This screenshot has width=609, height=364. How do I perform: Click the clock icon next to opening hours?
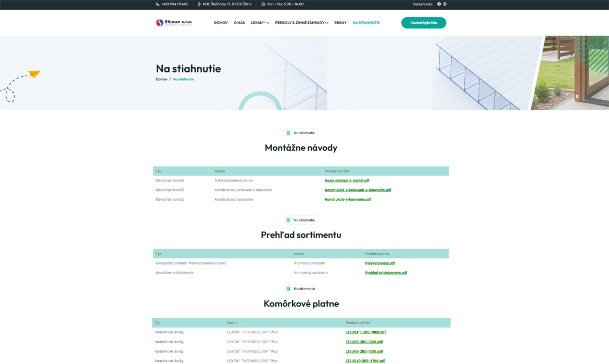(263, 4)
